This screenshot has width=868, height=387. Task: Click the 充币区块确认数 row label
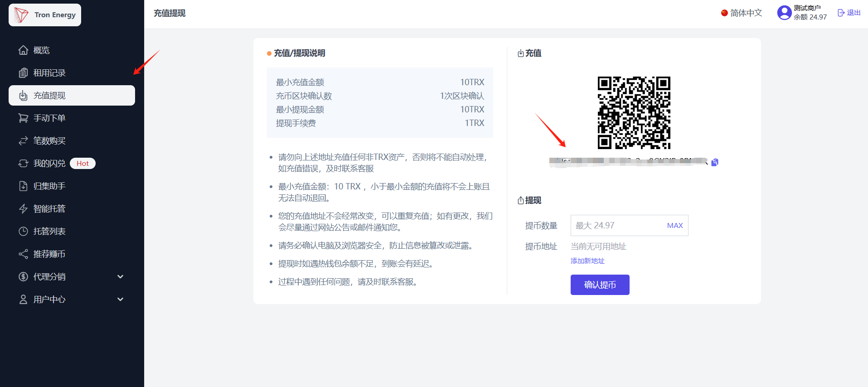pyautogui.click(x=304, y=96)
